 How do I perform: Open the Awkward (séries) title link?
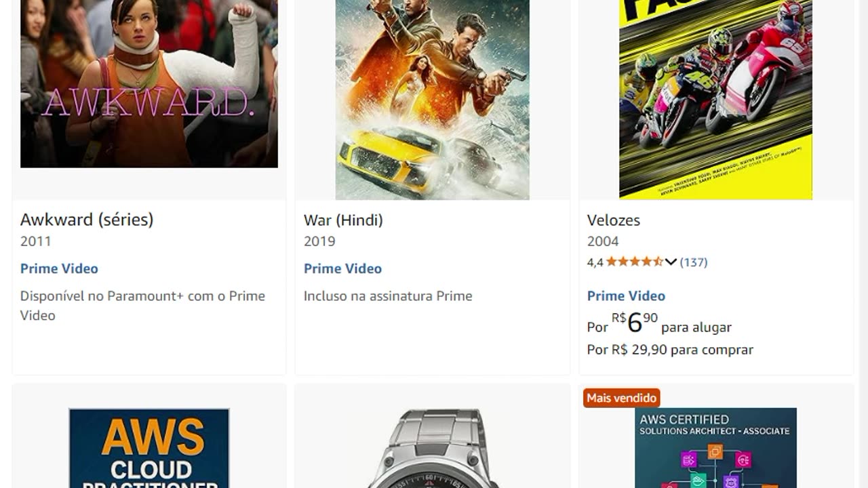pos(87,220)
